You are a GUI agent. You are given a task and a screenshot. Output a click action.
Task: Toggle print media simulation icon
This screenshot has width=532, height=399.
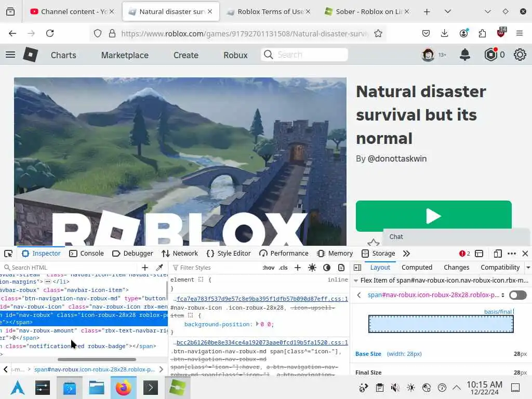341,268
